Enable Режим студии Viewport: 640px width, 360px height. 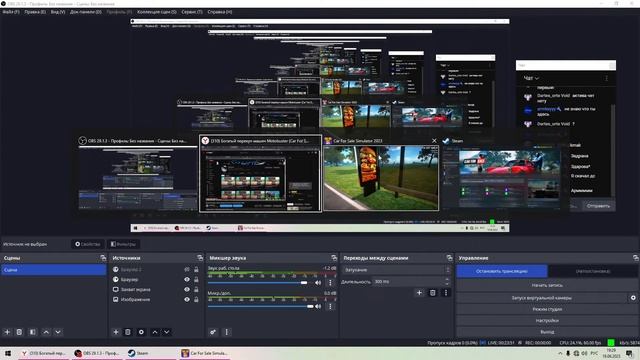(x=547, y=309)
